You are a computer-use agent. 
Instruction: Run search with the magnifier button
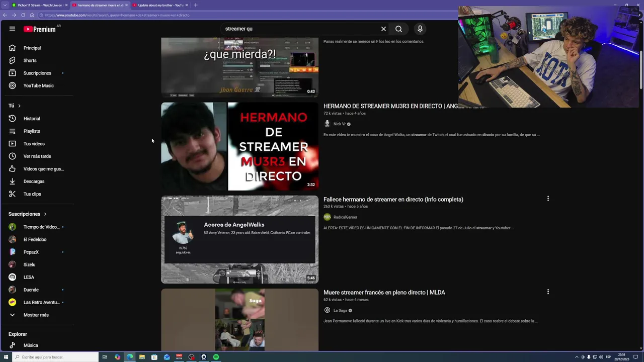(x=398, y=29)
